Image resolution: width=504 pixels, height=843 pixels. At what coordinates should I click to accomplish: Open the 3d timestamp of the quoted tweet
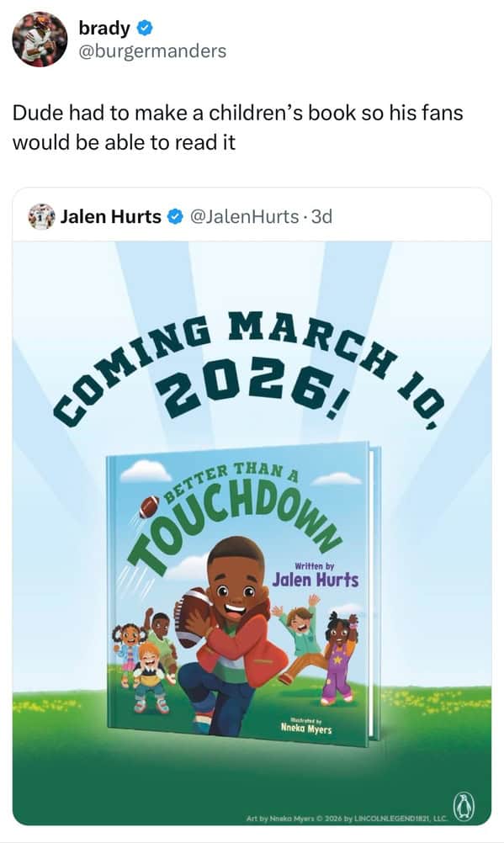pyautogui.click(x=322, y=217)
